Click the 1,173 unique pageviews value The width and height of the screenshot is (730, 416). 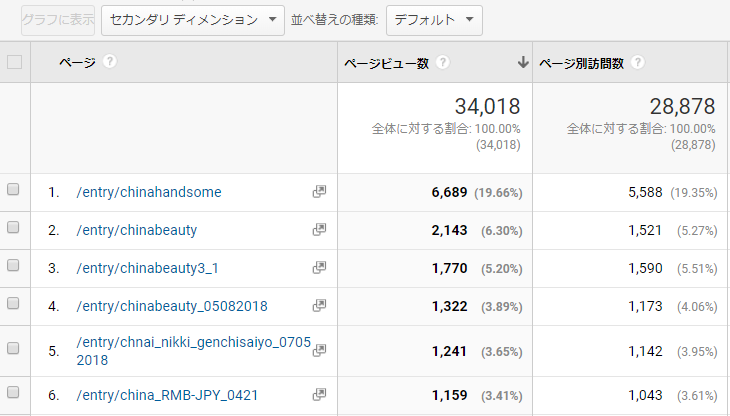(645, 307)
